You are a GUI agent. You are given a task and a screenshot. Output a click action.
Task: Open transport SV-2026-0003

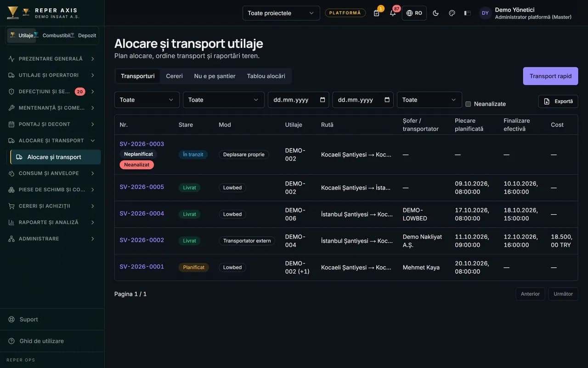[x=142, y=144]
